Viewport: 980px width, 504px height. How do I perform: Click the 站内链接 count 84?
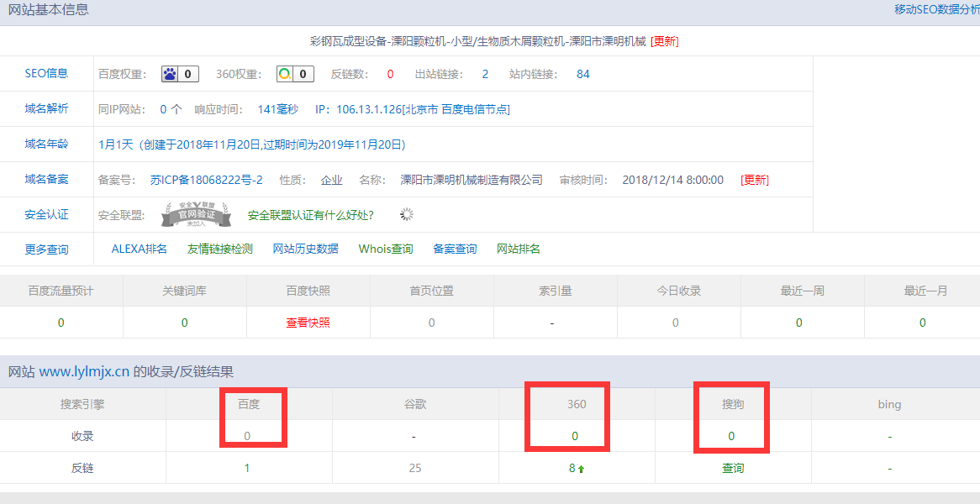click(x=583, y=74)
